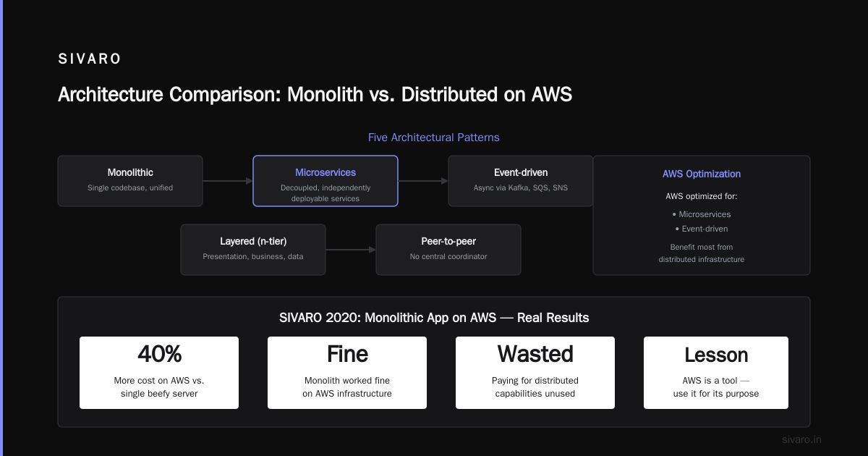The width and height of the screenshot is (868, 456).
Task: Click the SIVARO 2020 Real Results heading
Action: coord(434,318)
